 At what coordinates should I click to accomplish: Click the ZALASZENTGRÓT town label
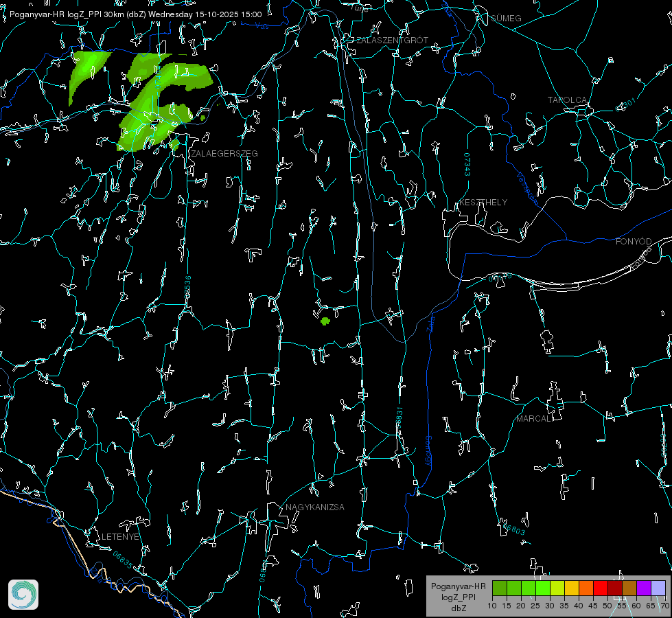coord(392,41)
